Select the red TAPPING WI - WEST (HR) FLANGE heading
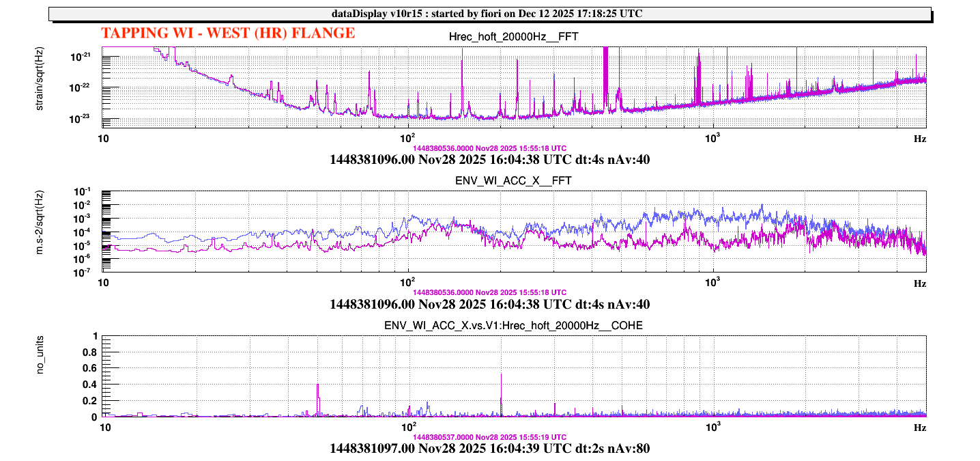The height and width of the screenshot is (461, 980). click(x=228, y=33)
